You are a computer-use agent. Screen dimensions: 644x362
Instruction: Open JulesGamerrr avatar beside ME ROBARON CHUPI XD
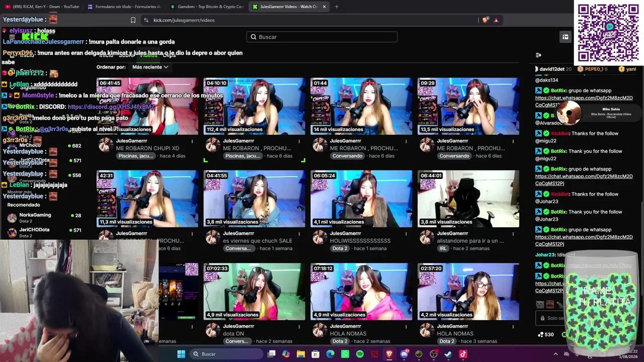tap(105, 145)
